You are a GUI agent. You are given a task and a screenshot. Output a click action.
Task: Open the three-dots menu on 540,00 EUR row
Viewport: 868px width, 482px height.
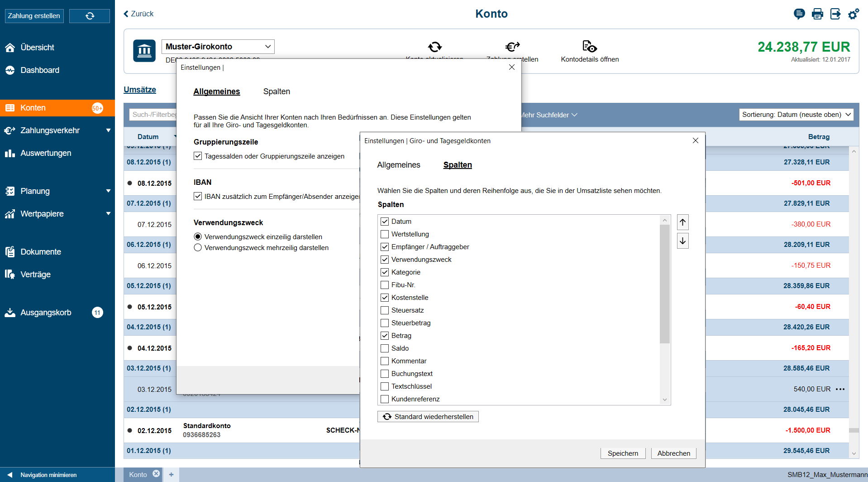tap(840, 389)
